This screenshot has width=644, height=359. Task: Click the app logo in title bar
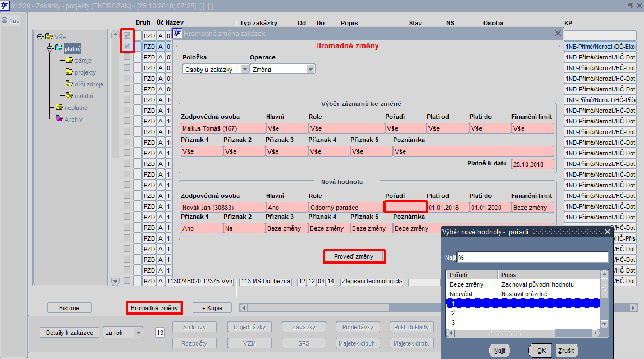coord(4,6)
